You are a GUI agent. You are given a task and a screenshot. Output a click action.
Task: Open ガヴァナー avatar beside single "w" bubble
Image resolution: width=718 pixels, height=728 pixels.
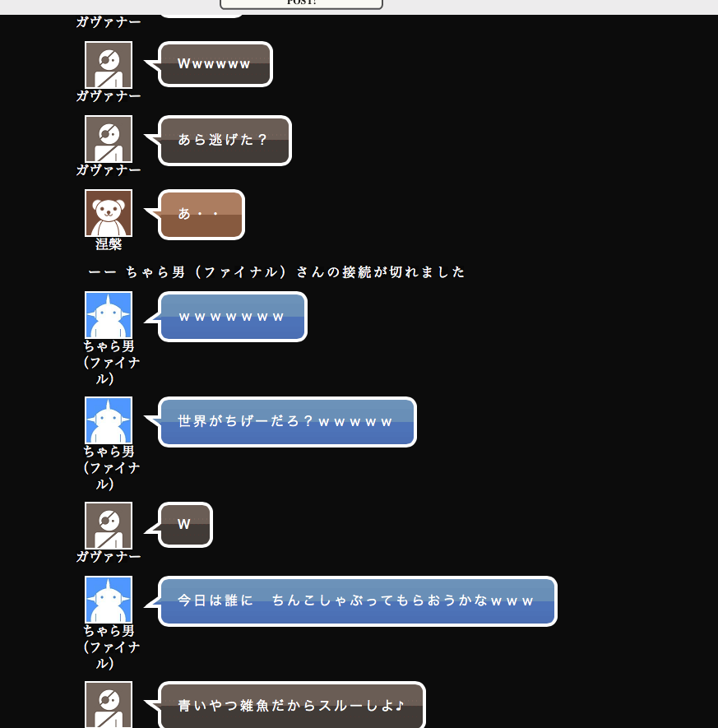tap(109, 526)
